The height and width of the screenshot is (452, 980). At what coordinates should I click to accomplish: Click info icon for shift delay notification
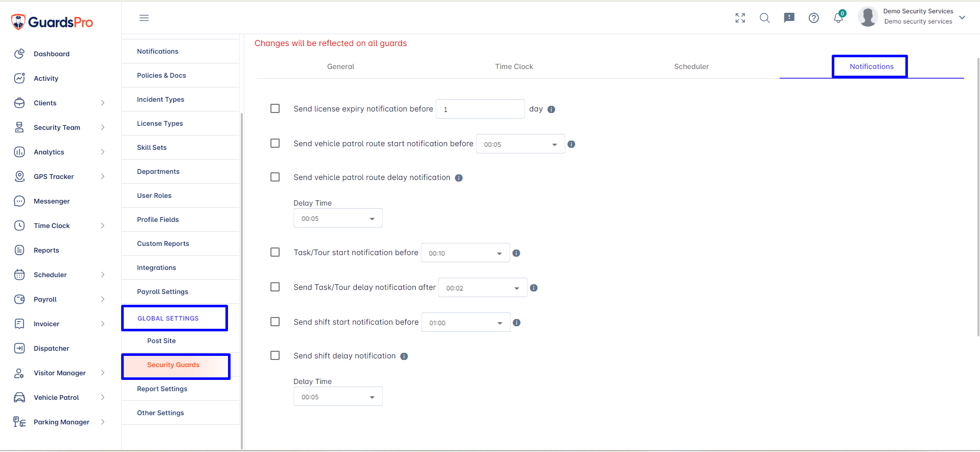[x=404, y=356]
